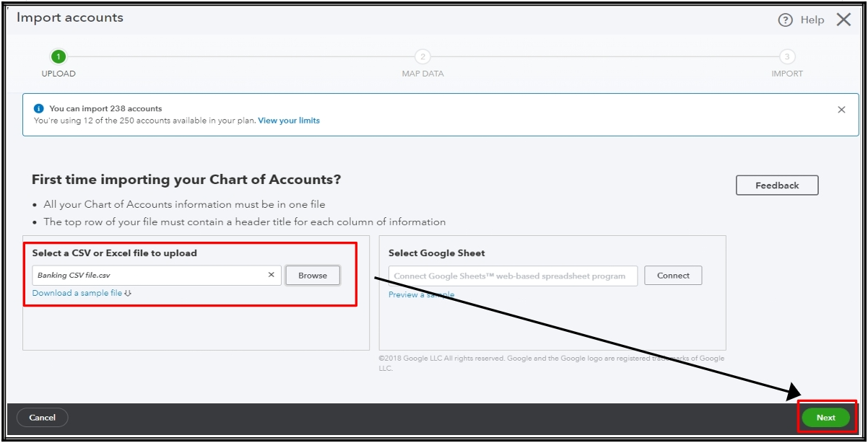Click the blue info icon on the accounts notice
The image size is (868, 443).
[x=38, y=107]
